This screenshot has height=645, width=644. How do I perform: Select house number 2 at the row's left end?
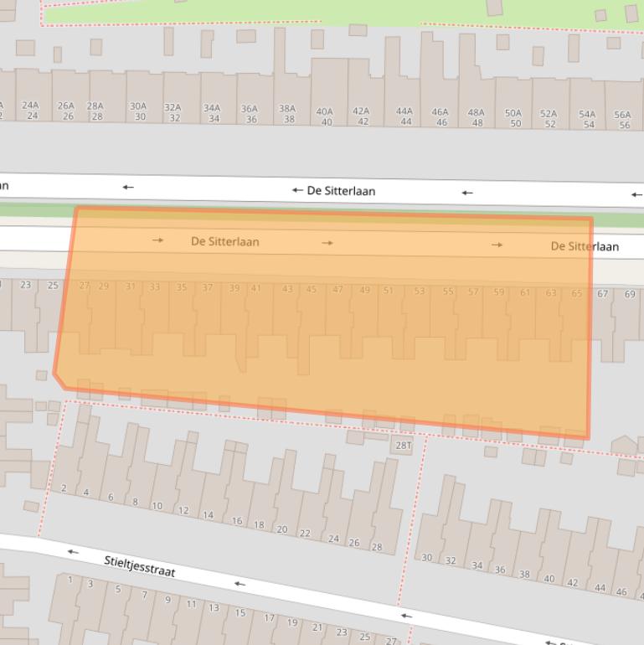tap(64, 488)
